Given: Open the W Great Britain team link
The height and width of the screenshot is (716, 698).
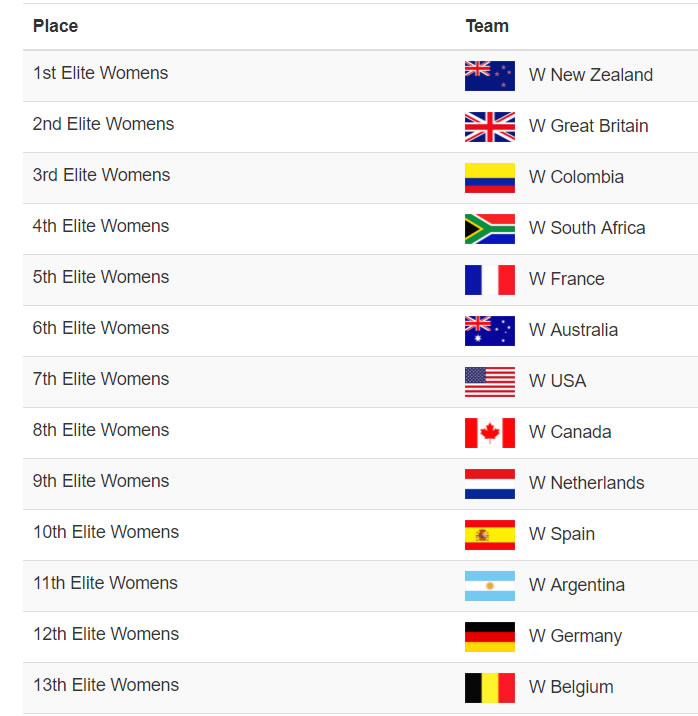Looking at the screenshot, I should (x=588, y=126).
